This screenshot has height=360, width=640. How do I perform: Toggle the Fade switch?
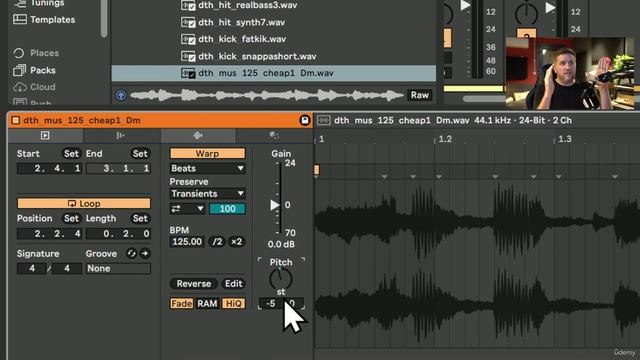coord(182,304)
